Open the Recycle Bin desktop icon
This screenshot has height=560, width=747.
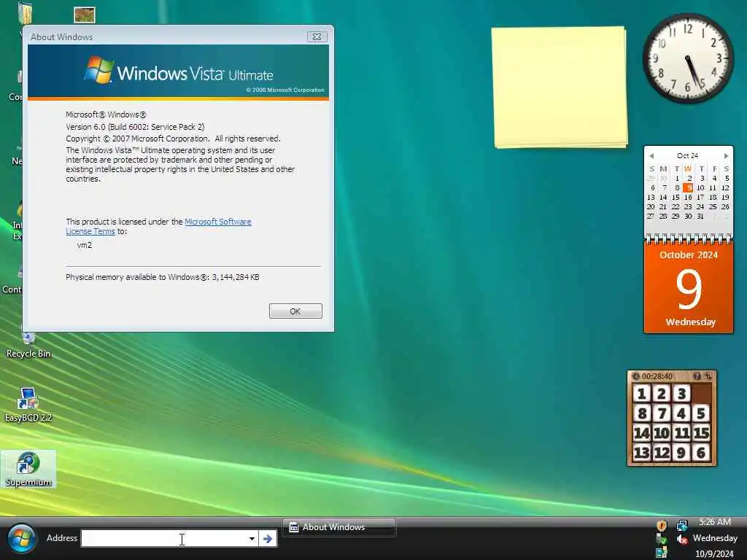click(28, 345)
